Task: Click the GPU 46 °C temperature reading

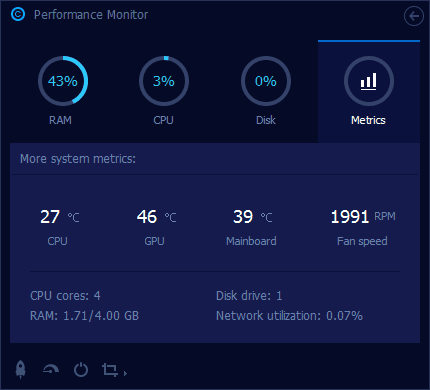Action: click(x=156, y=217)
